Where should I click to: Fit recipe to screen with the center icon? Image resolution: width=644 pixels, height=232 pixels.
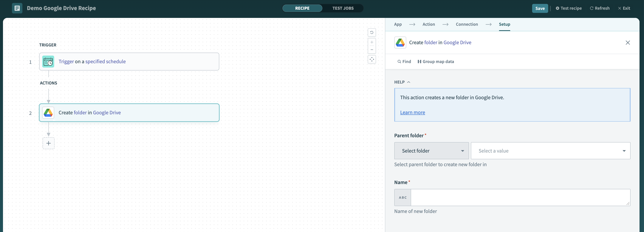(x=372, y=59)
